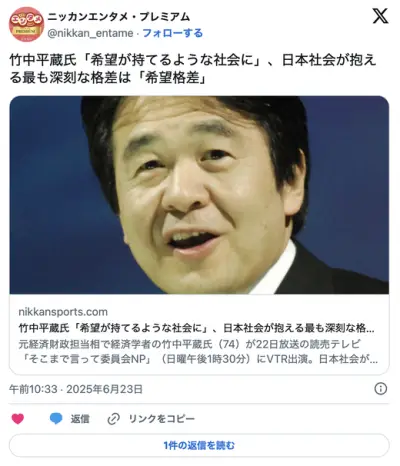Open the timestamp 午前10:33 · 2025年6月23日
This screenshot has height=466, width=400.
[76, 389]
